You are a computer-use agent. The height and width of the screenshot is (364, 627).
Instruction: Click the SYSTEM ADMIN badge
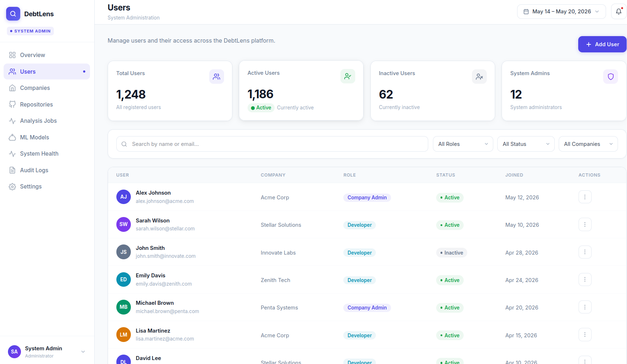[30, 31]
